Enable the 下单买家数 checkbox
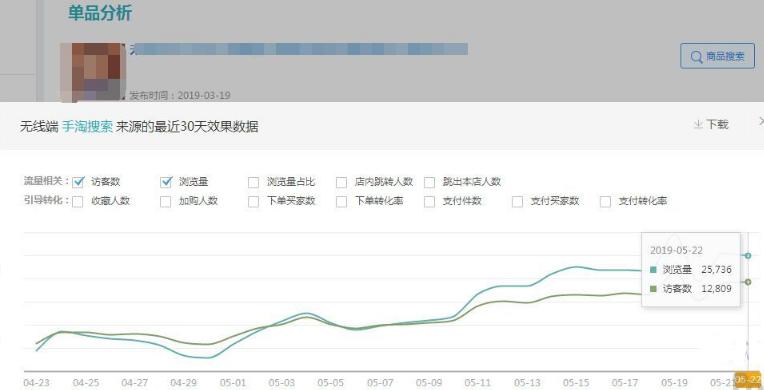The width and height of the screenshot is (764, 390). (253, 201)
